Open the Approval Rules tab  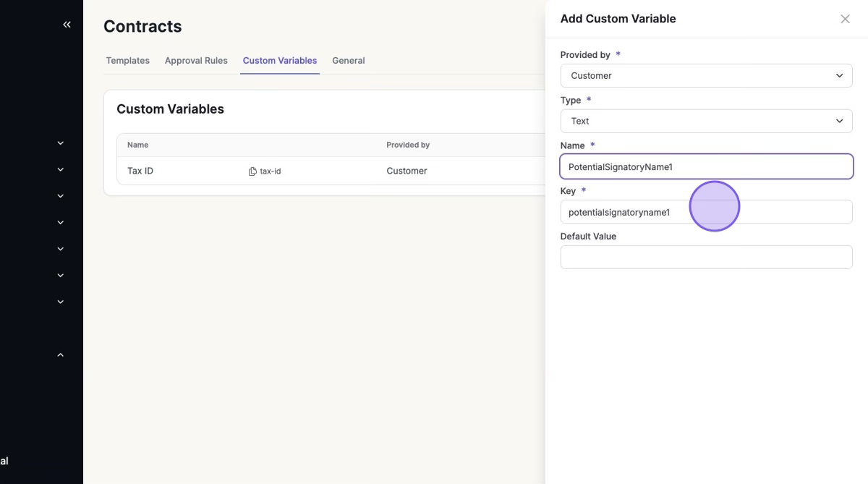tap(196, 61)
